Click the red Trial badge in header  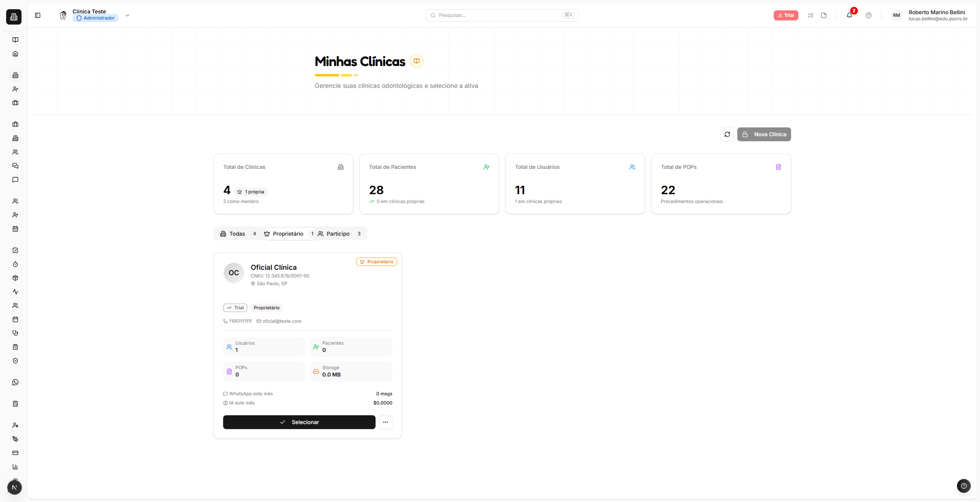click(x=786, y=15)
